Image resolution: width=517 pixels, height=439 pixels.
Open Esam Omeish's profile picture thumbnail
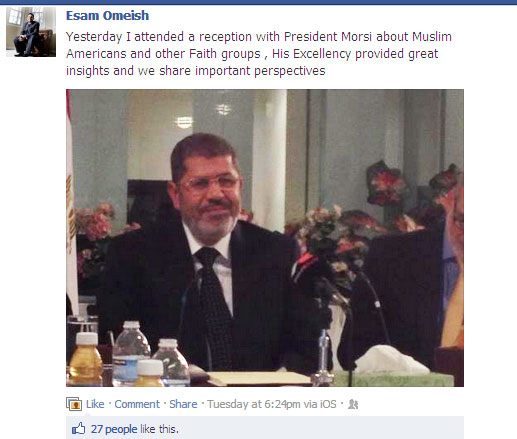click(x=31, y=32)
